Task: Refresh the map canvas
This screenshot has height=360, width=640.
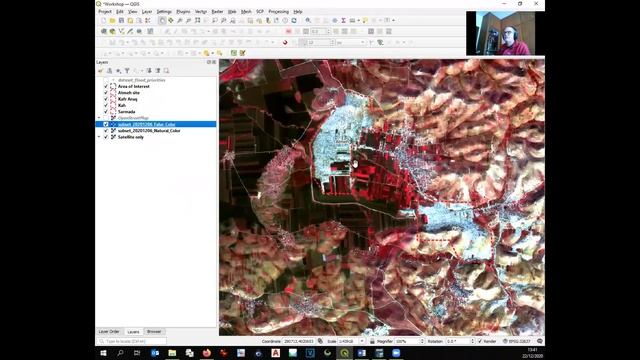Action: (294, 20)
